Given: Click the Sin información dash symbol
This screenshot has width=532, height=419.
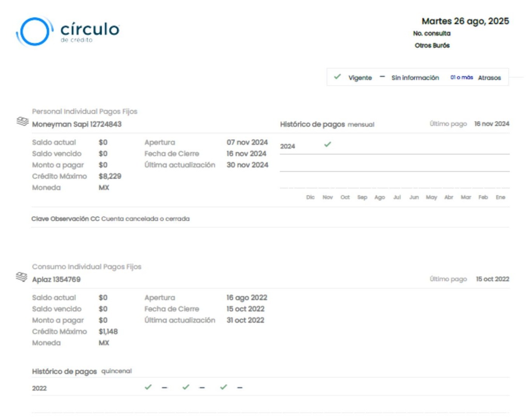Looking at the screenshot, I should pyautogui.click(x=382, y=77).
